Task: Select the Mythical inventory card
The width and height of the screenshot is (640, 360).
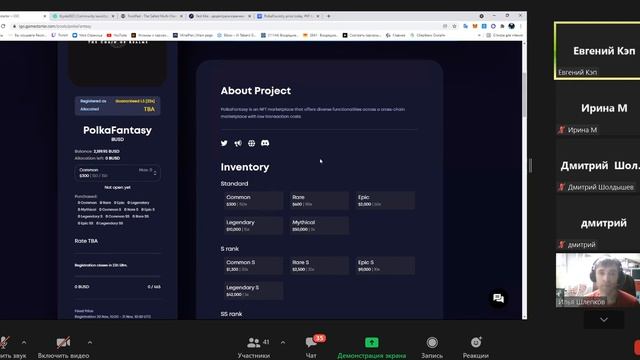Action: point(319,226)
